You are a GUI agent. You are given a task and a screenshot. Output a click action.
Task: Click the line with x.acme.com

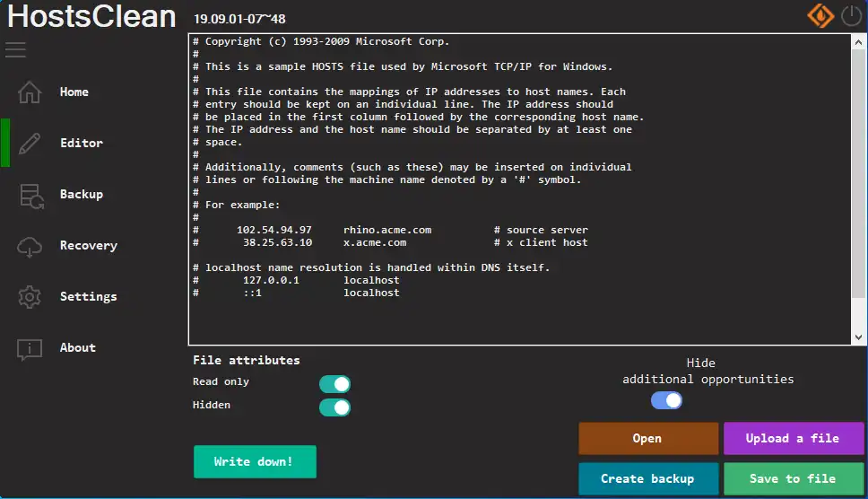click(x=390, y=242)
